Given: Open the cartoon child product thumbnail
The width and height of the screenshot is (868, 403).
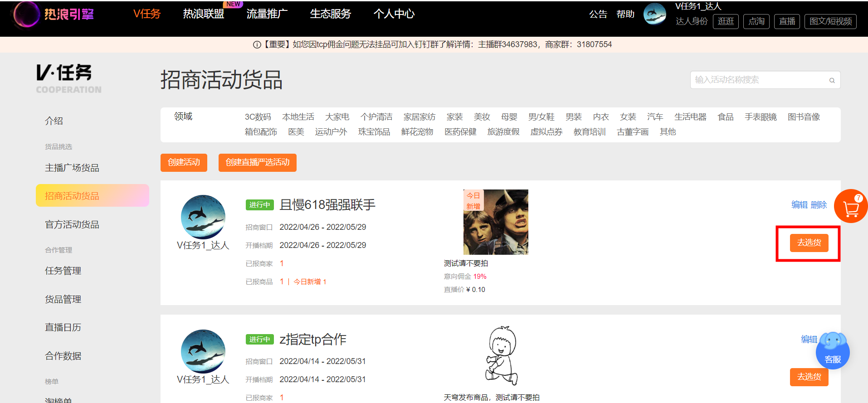Looking at the screenshot, I should pyautogui.click(x=502, y=356).
